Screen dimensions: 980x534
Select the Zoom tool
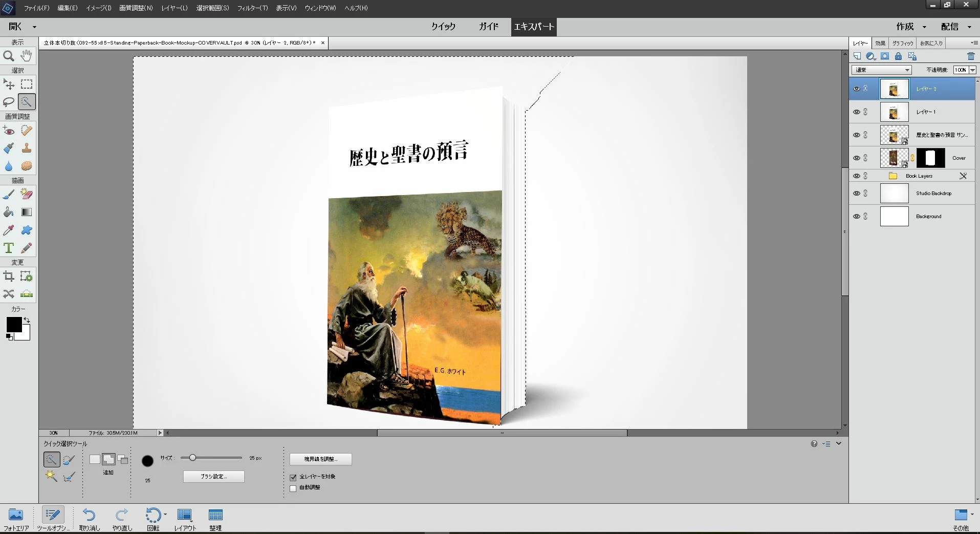(9, 56)
